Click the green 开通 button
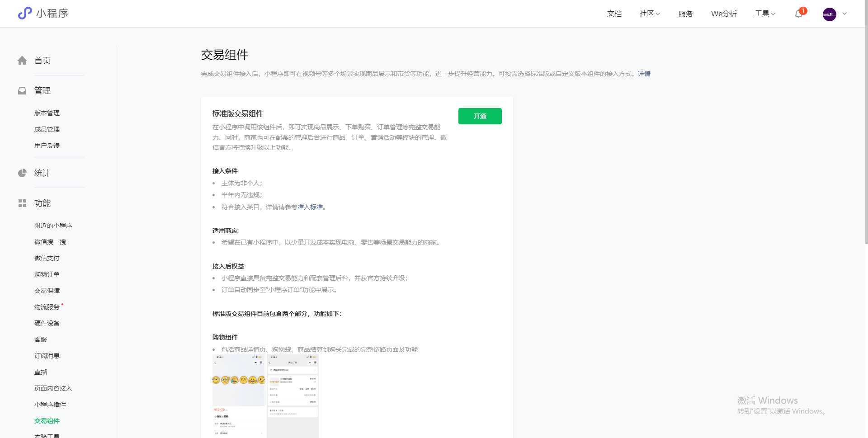The width and height of the screenshot is (868, 438). tap(480, 116)
